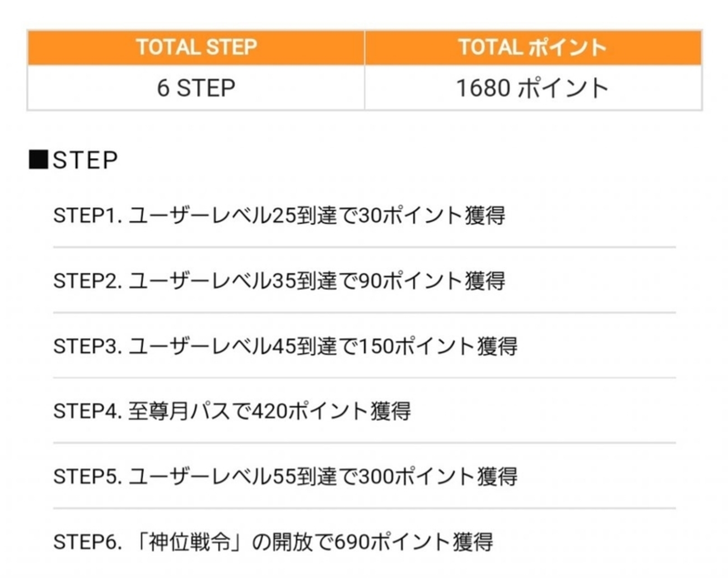Click the divider line below STEP2
This screenshot has height=578, width=728.
pos(364,313)
